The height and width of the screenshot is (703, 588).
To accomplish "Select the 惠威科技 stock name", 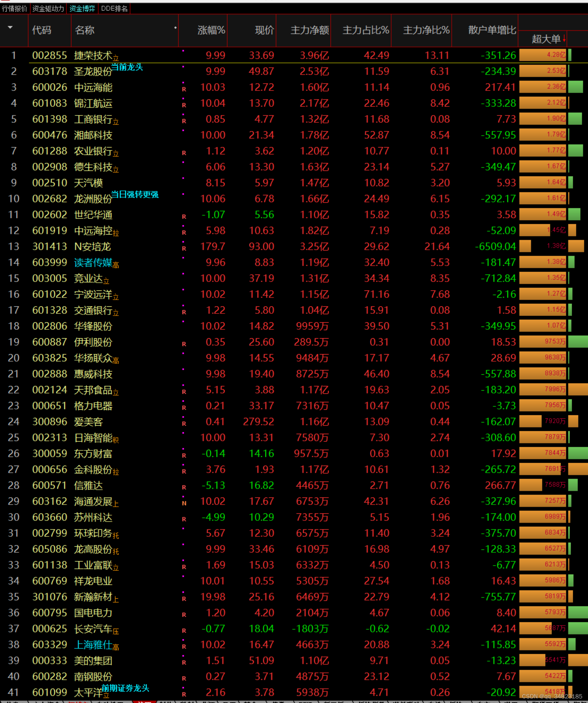I will [x=93, y=374].
